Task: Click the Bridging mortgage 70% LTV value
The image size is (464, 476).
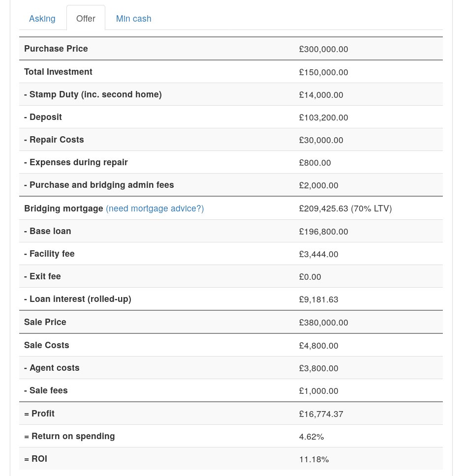Action: tap(345, 208)
